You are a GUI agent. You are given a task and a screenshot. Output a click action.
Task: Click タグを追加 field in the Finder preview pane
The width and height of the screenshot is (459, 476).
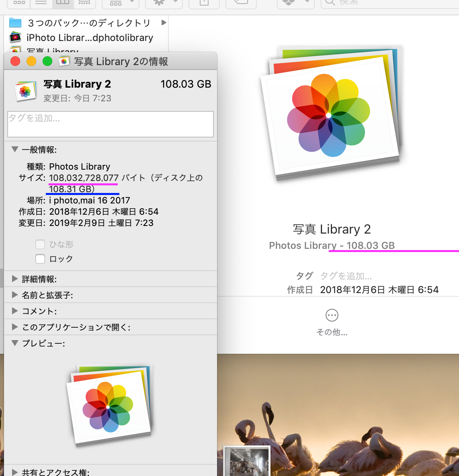pos(346,276)
